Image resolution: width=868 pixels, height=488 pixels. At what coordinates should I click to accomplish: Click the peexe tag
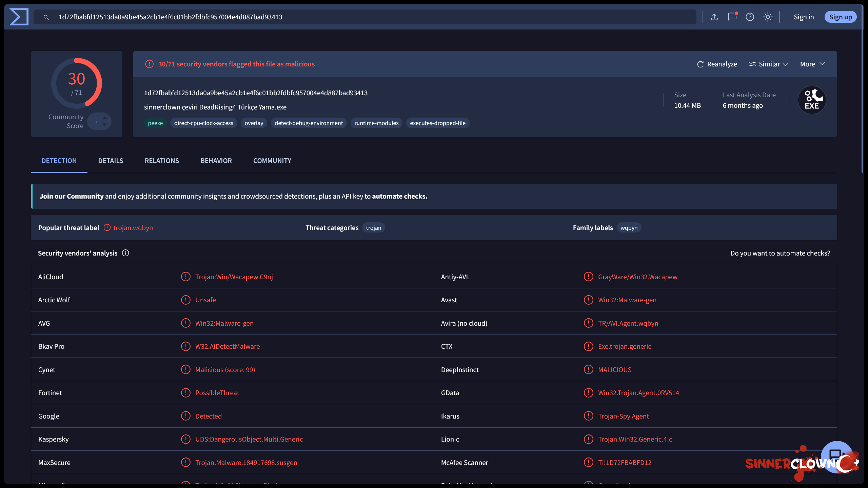[x=155, y=123]
